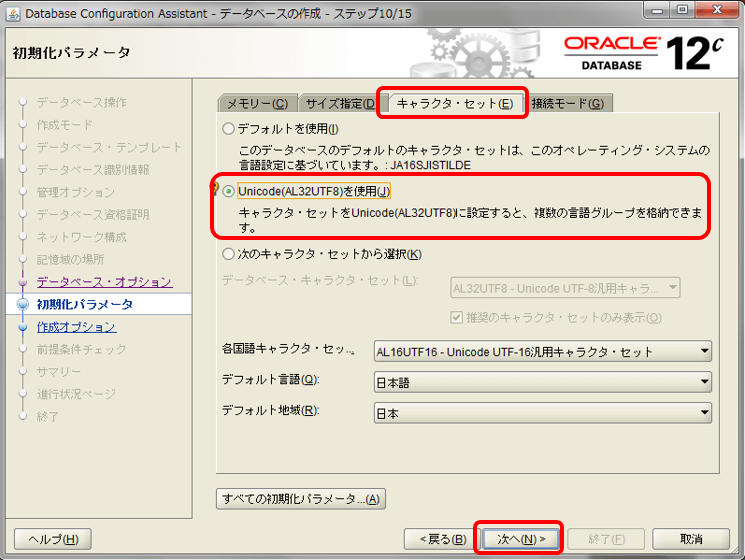Go back with the 戻る button
This screenshot has width=745, height=560.
click(x=442, y=539)
